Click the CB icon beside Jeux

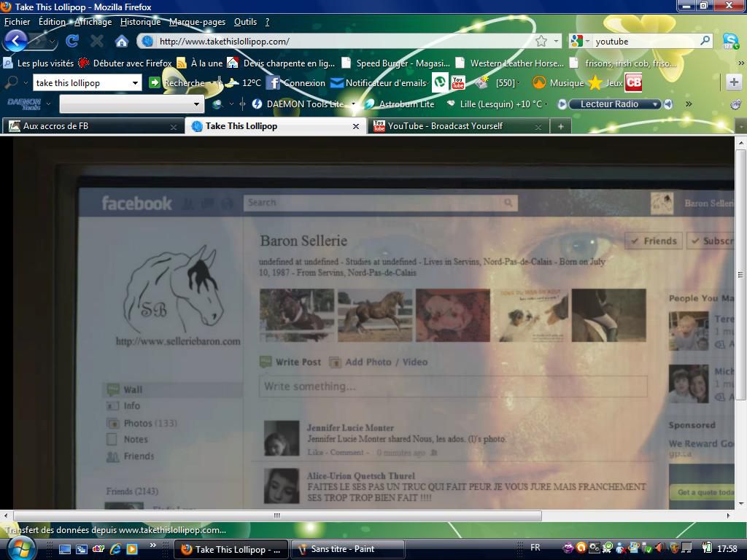(633, 82)
